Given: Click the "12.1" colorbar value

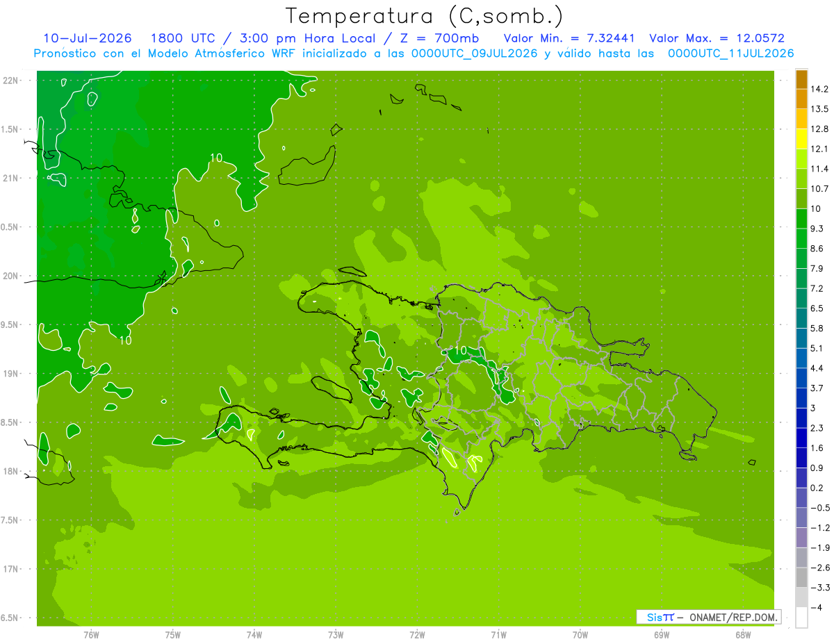Looking at the screenshot, I should pos(820,149).
